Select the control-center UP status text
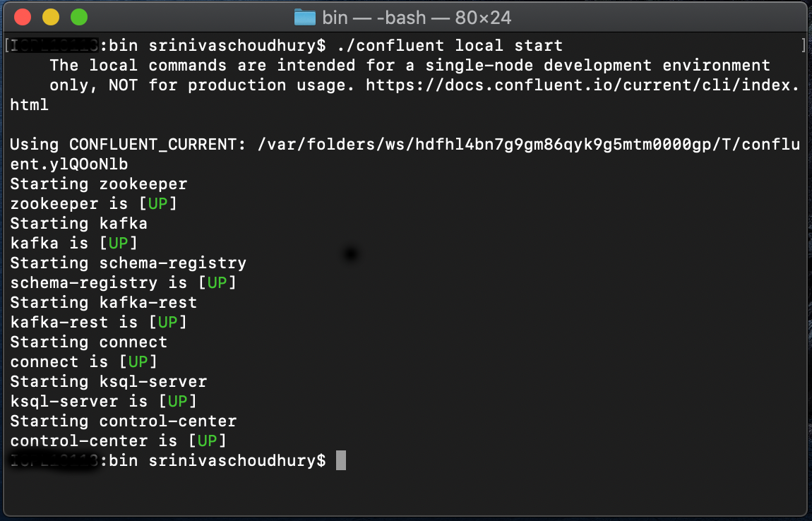812x521 pixels. tap(208, 441)
